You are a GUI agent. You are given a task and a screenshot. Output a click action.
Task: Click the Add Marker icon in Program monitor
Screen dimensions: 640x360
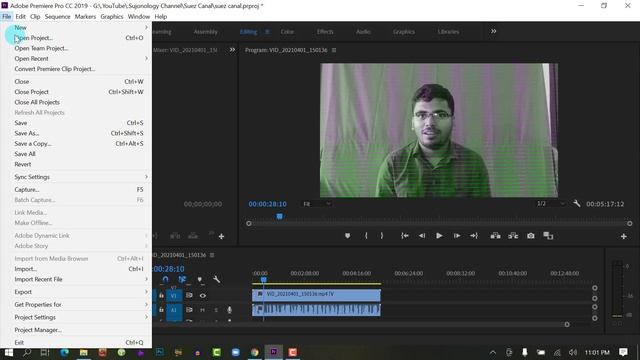[347, 236]
